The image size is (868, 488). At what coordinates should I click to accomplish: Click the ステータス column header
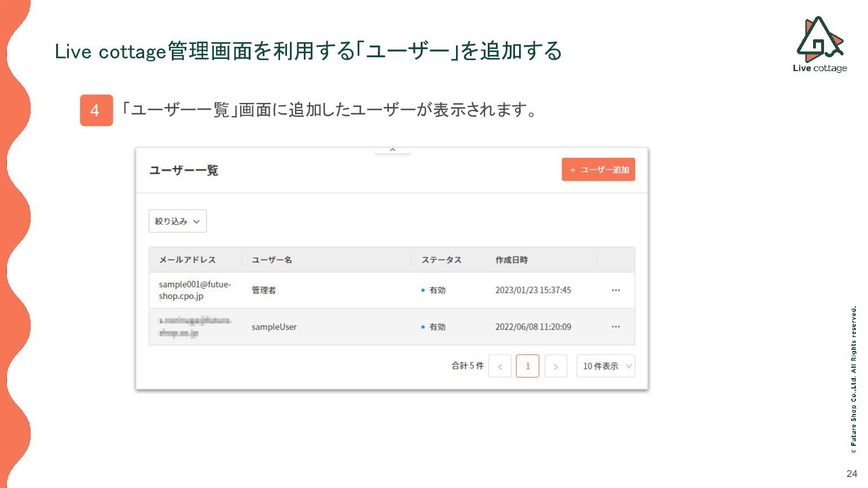coord(441,260)
